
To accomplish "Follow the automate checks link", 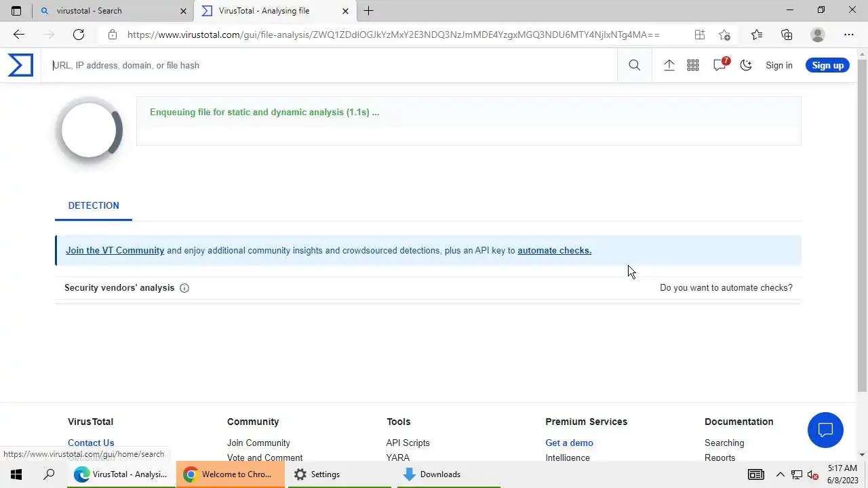I will click(x=554, y=250).
